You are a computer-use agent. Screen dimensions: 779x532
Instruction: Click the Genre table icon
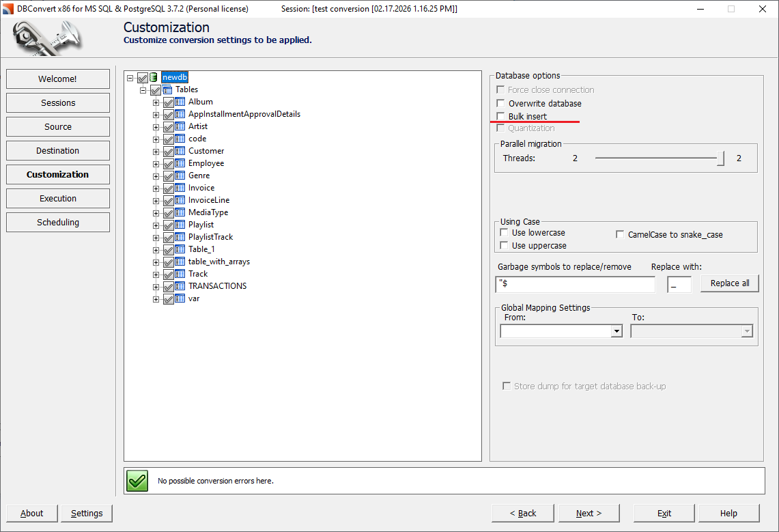point(180,176)
